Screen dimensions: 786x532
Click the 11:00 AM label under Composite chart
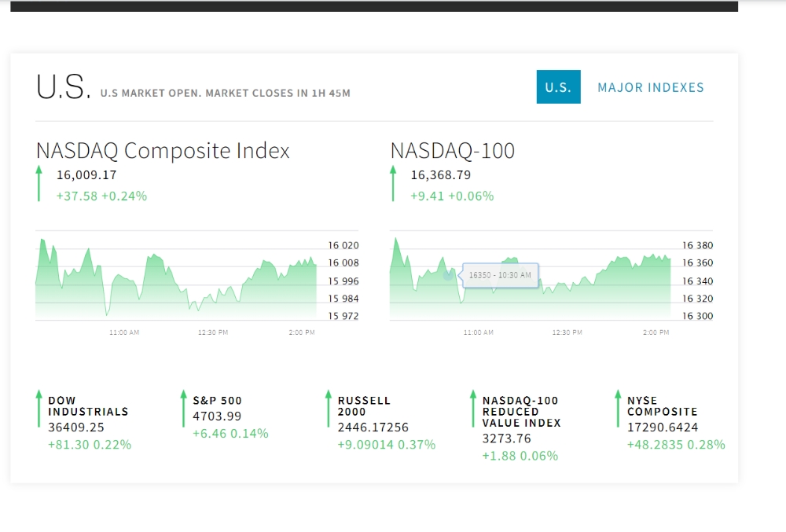[x=124, y=332]
